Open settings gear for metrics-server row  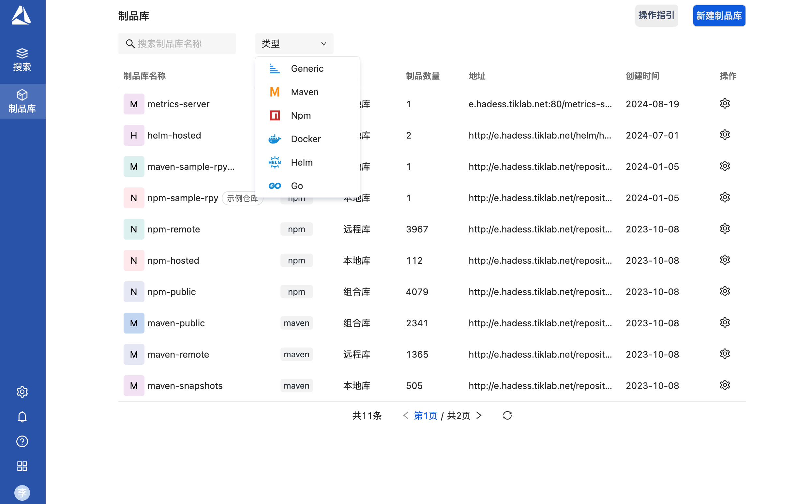[x=724, y=104]
